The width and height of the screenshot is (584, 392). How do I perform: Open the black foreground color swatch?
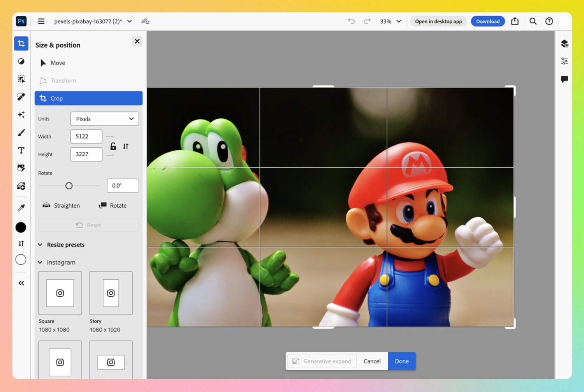[x=21, y=227]
